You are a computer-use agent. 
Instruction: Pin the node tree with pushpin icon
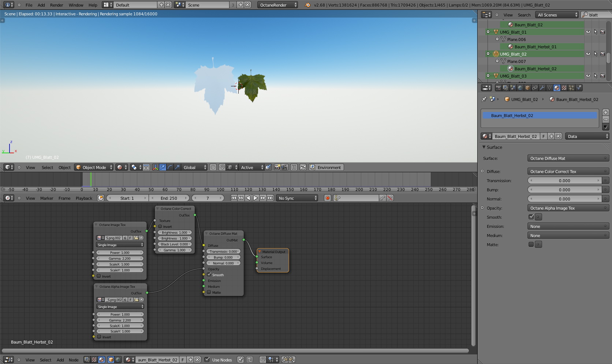[240, 360]
